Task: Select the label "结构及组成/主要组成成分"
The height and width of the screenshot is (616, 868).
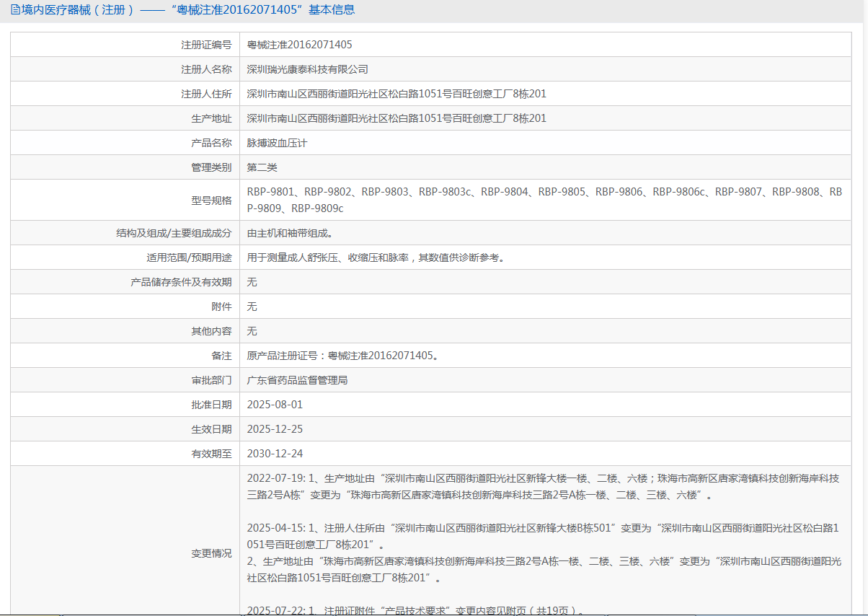Action: coord(174,233)
